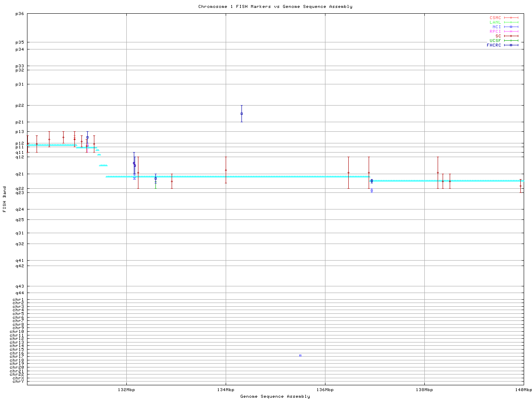Click the p36 band label on y-axis
The height and width of the screenshot is (399, 532).
pyautogui.click(x=20, y=14)
